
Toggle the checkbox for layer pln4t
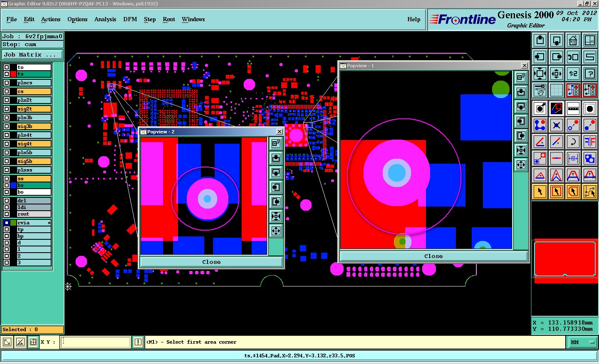pyautogui.click(x=7, y=135)
